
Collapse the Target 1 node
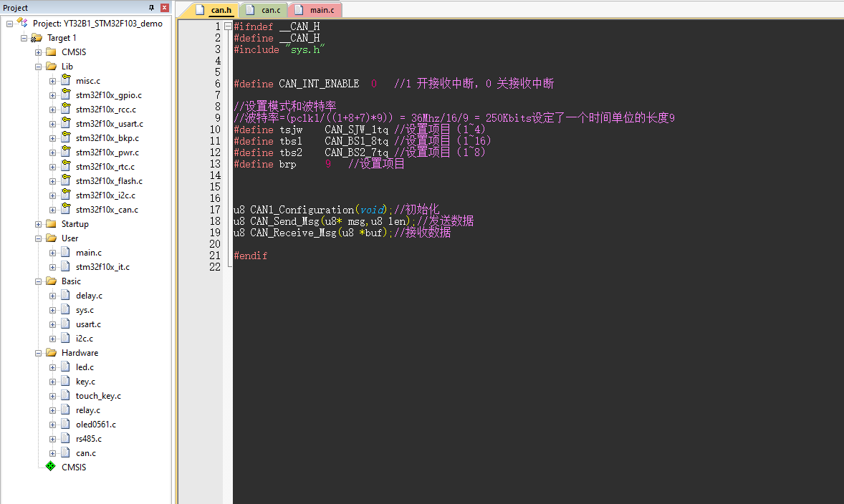click(x=24, y=38)
